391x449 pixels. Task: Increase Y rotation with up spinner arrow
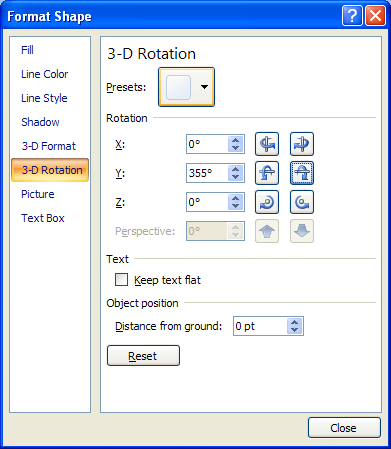coord(236,169)
